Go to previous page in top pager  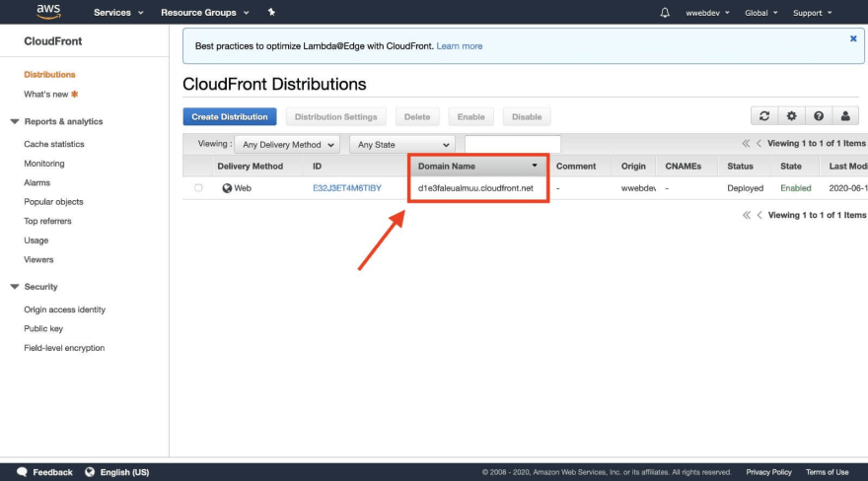(759, 144)
